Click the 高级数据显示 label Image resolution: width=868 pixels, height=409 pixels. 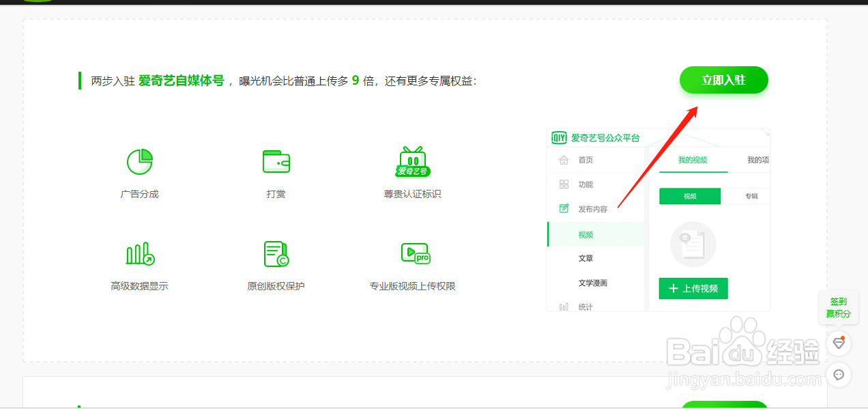tap(139, 286)
